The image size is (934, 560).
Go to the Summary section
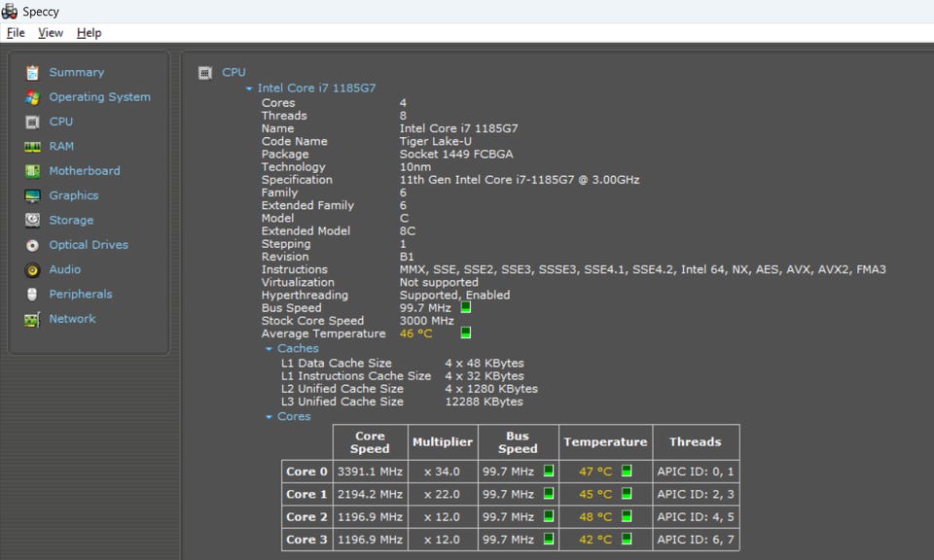[x=76, y=72]
